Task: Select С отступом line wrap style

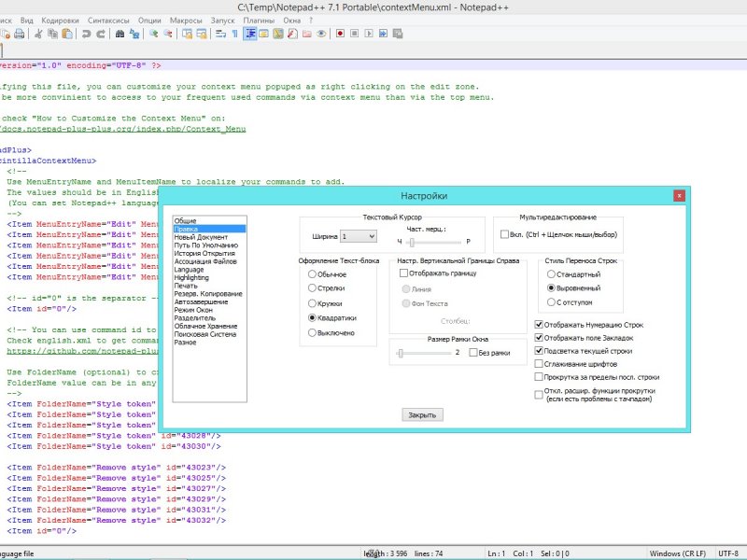Action: tap(551, 302)
